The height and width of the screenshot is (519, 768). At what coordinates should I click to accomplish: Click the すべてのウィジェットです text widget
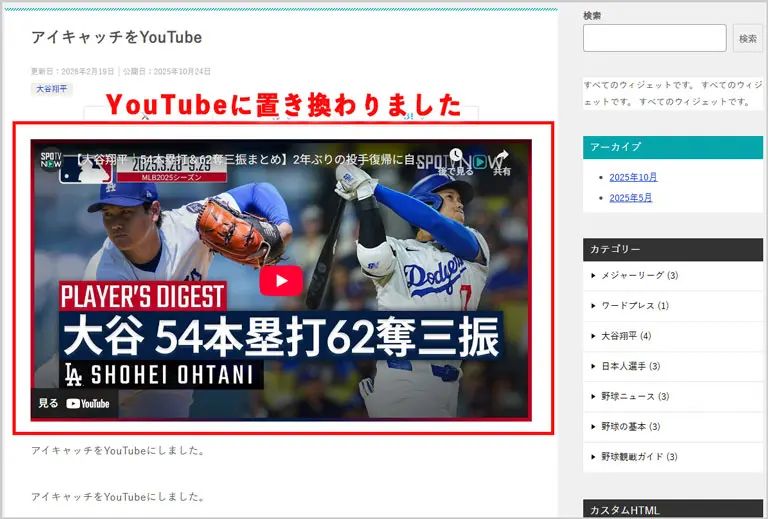pos(672,94)
